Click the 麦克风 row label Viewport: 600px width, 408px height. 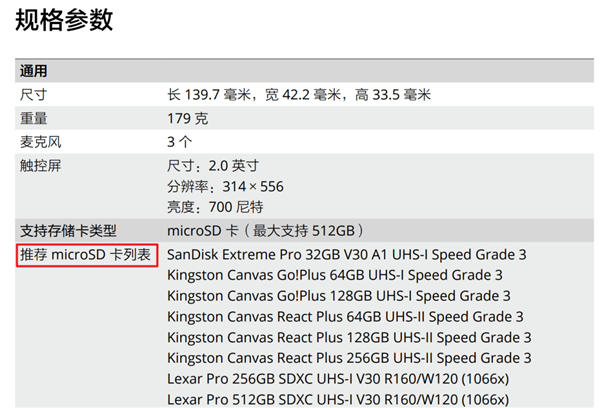41,142
